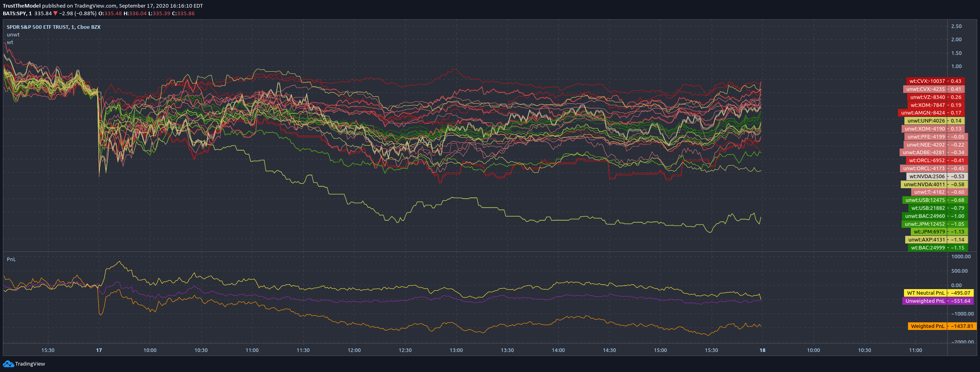Screen dimensions: 980x372
Task: Click the unwt:CVX:-4235 price label
Action: (934, 89)
